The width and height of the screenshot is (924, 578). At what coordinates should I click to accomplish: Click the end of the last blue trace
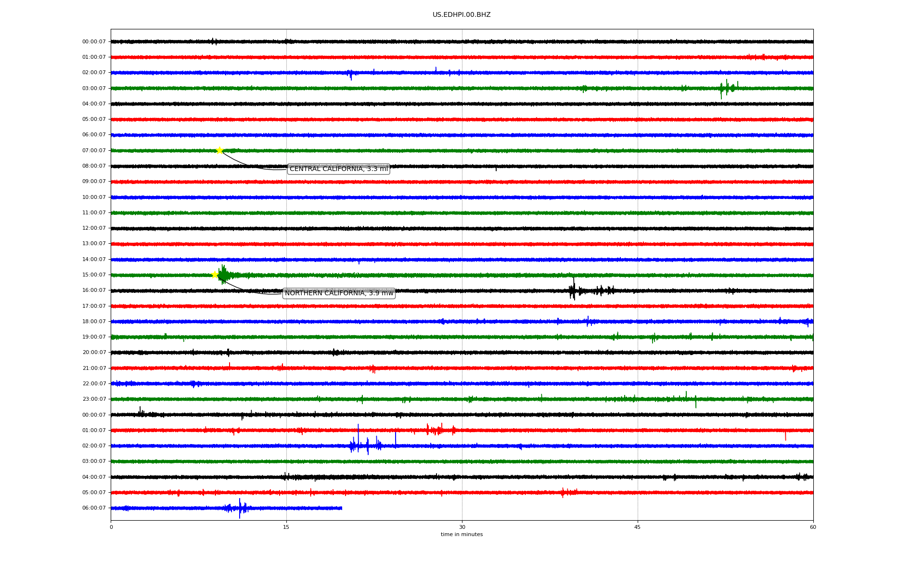tap(341, 508)
